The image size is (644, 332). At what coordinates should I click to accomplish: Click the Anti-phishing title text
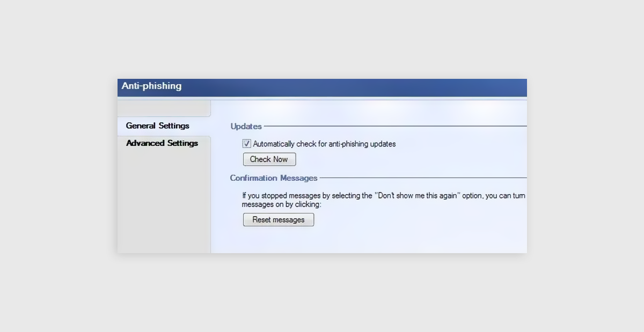coord(152,86)
